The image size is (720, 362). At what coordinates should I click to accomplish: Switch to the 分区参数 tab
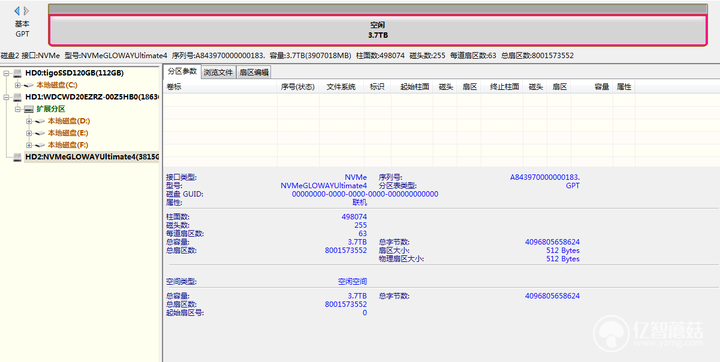point(182,71)
